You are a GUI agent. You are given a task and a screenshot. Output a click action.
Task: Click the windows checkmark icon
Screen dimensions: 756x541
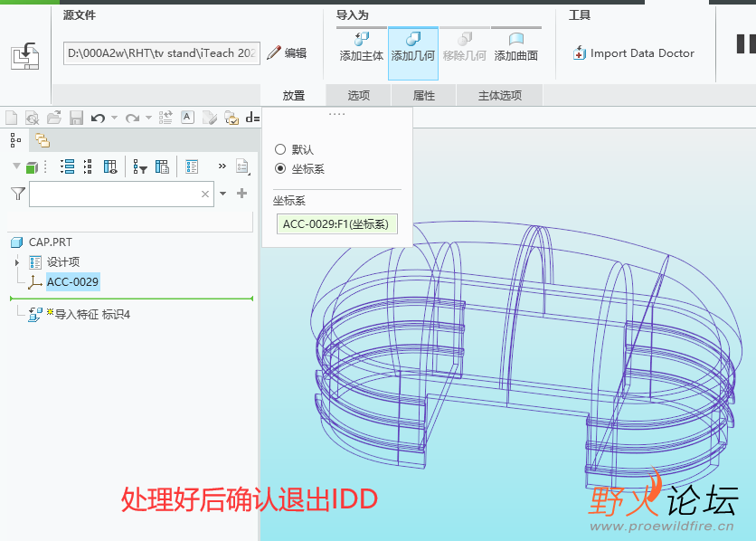(232, 118)
